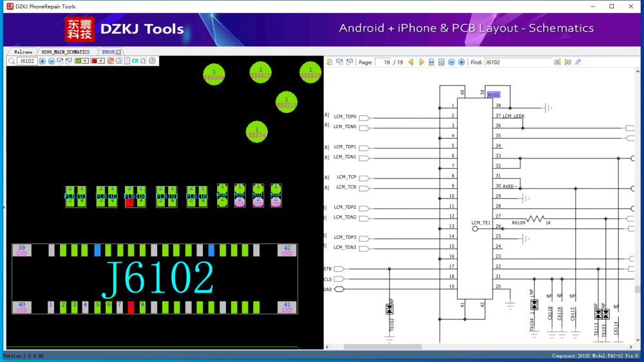Open the H398_MAIN_SCHMATICS tab
Screen dimensions: 644x362
[x=66, y=52]
